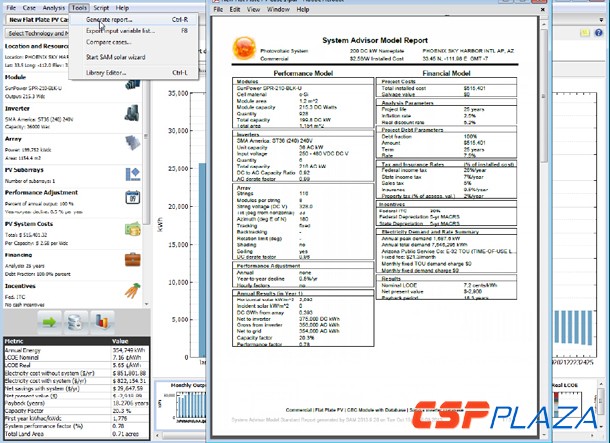Click Select Technology and Market button
Image resolution: width=610 pixels, height=443 pixels.
coord(35,33)
